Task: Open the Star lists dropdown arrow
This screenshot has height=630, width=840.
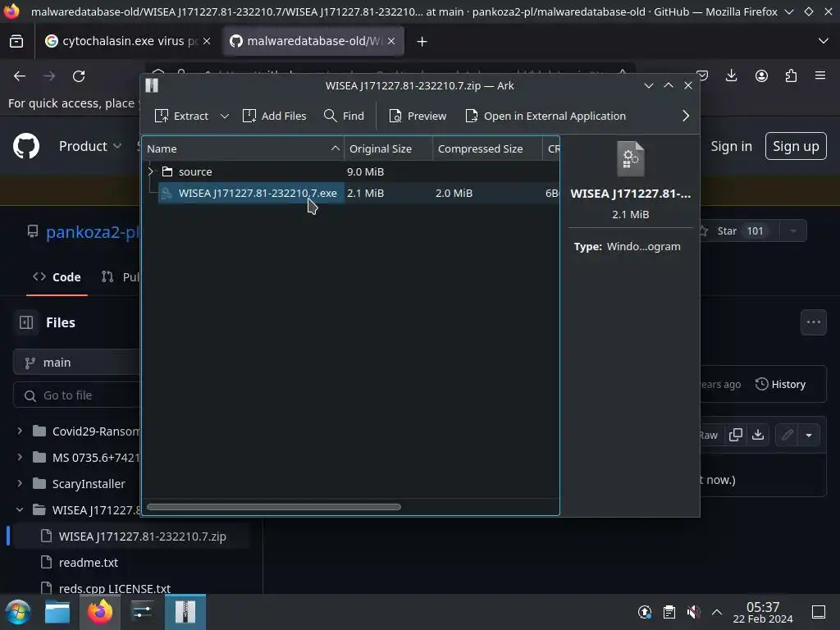Action: pos(793,231)
